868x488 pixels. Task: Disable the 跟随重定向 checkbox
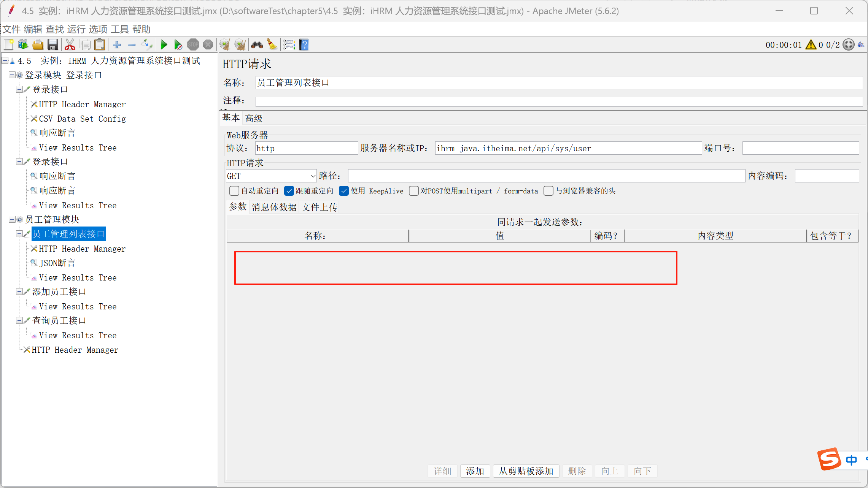pyautogui.click(x=289, y=191)
